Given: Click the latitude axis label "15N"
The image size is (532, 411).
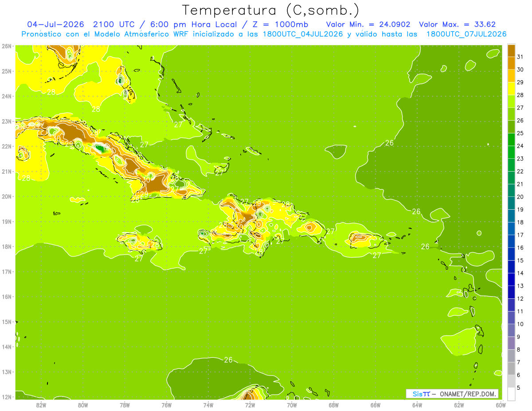Looking at the screenshot, I should (x=7, y=321).
